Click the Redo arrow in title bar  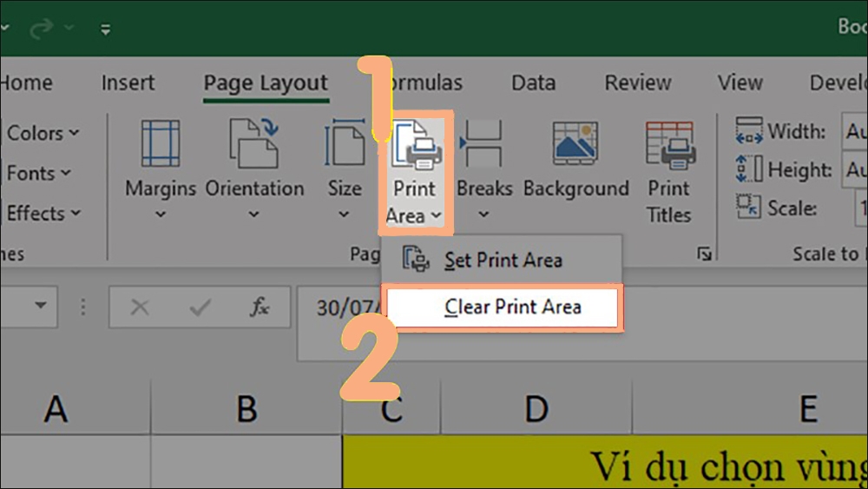pyautogui.click(x=41, y=28)
